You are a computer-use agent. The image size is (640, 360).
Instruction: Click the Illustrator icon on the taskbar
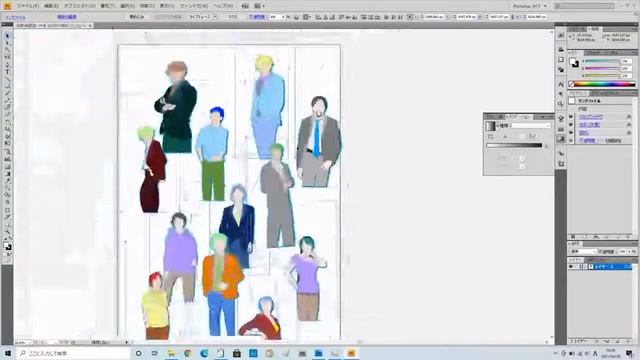(351, 353)
